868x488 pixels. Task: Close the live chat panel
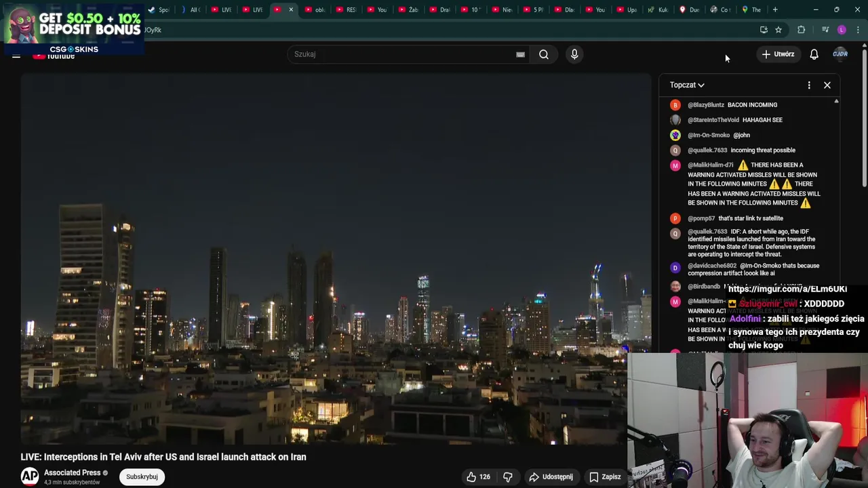pos(827,85)
